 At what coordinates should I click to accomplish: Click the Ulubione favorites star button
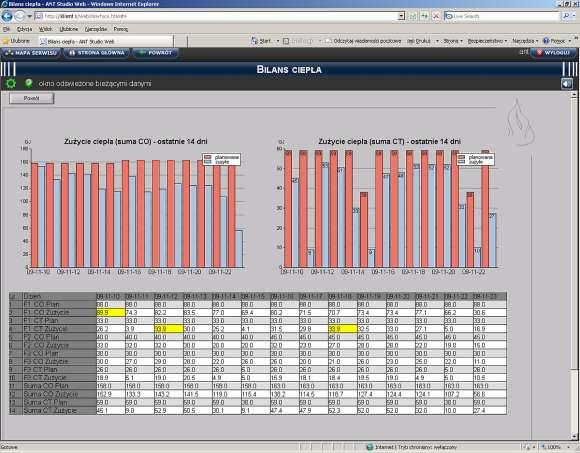pos(16,41)
